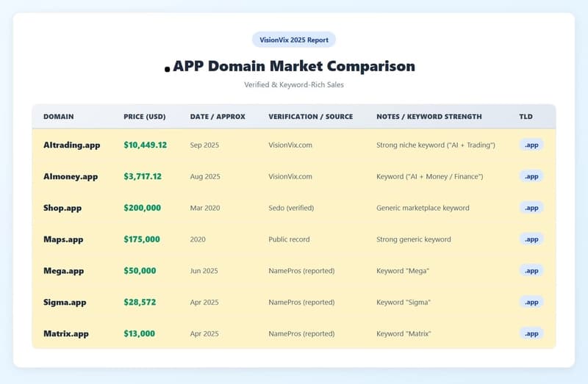Click the 2020 date in Maps.app row
588x384 pixels.
[x=198, y=239]
